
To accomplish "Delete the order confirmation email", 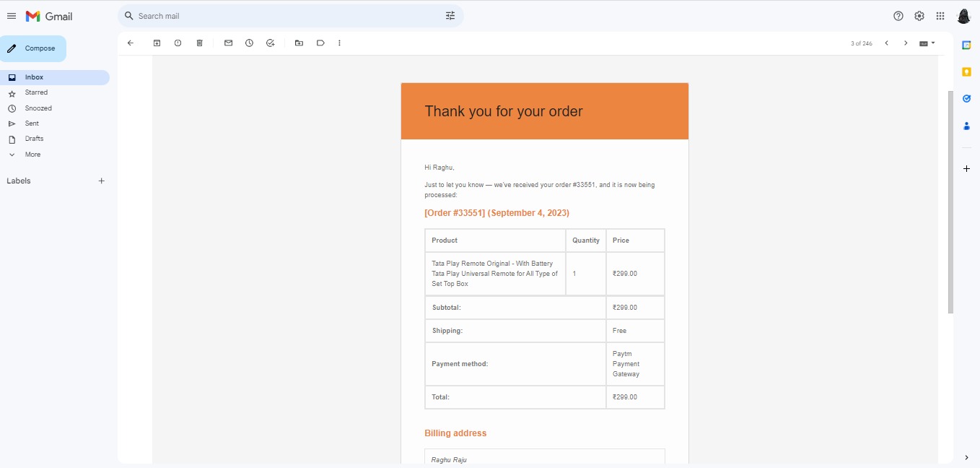I will pyautogui.click(x=200, y=43).
